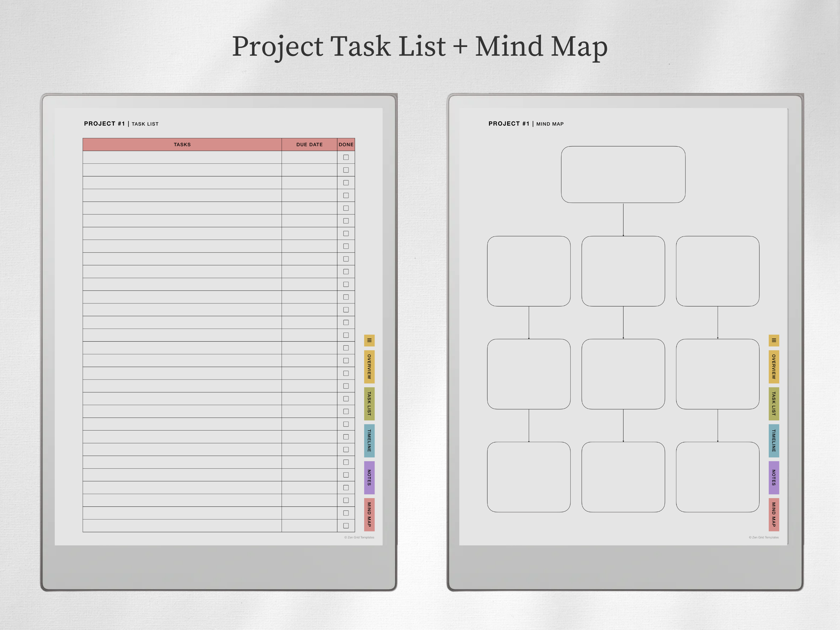Click the last row task cell
The height and width of the screenshot is (630, 840).
click(x=182, y=526)
